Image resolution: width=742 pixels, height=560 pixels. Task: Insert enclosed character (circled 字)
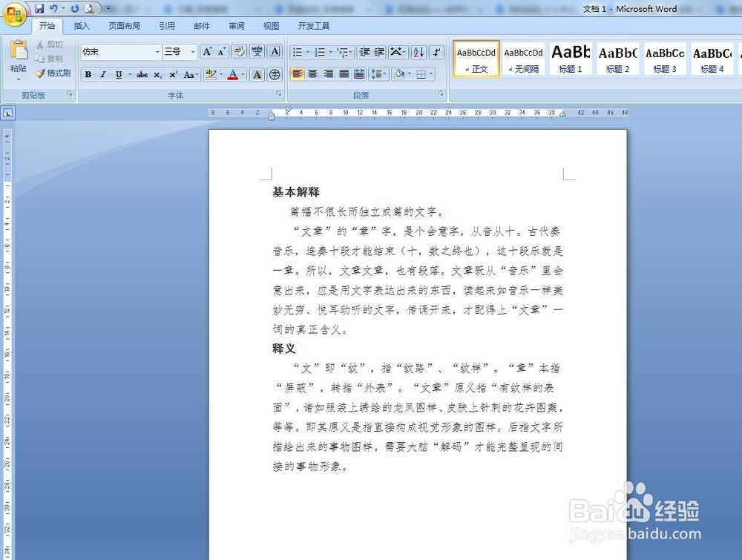coord(275,75)
